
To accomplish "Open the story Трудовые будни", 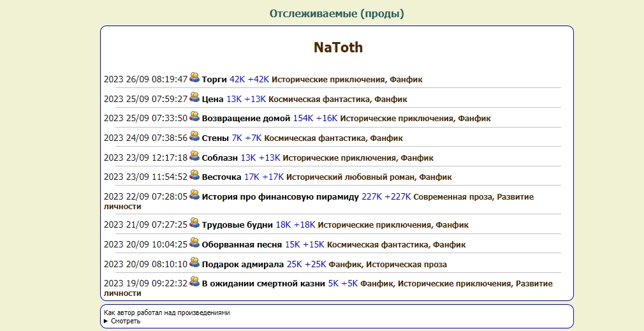I will 237,224.
